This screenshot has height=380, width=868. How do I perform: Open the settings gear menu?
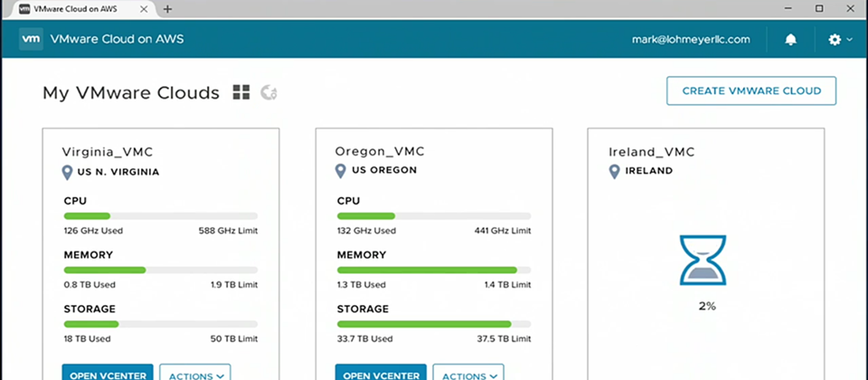pyautogui.click(x=840, y=39)
